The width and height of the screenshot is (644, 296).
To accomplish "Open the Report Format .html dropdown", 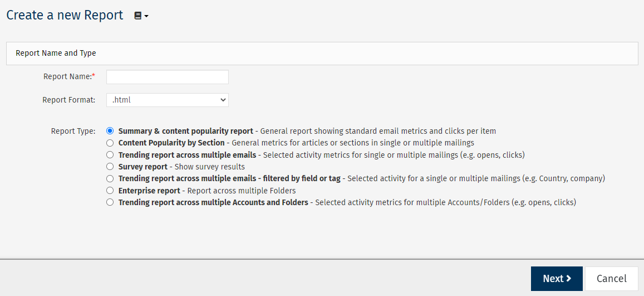I will [x=168, y=100].
